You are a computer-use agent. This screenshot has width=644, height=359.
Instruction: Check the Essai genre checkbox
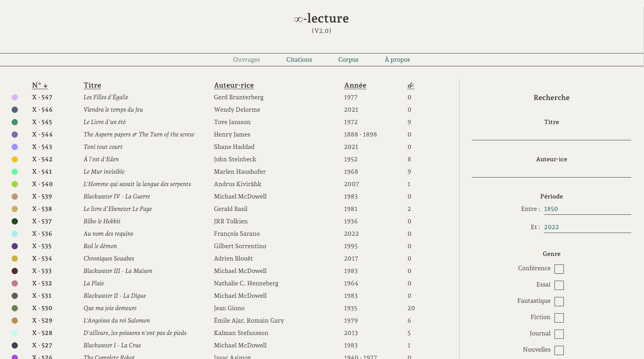pos(559,285)
